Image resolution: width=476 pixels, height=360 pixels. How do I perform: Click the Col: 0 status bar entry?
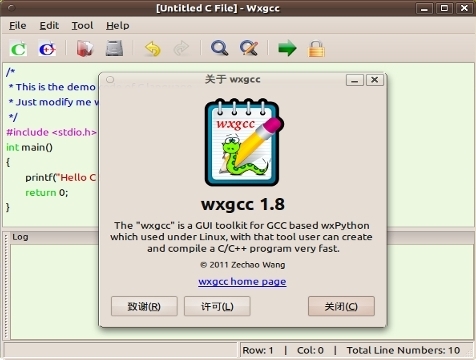click(x=310, y=350)
